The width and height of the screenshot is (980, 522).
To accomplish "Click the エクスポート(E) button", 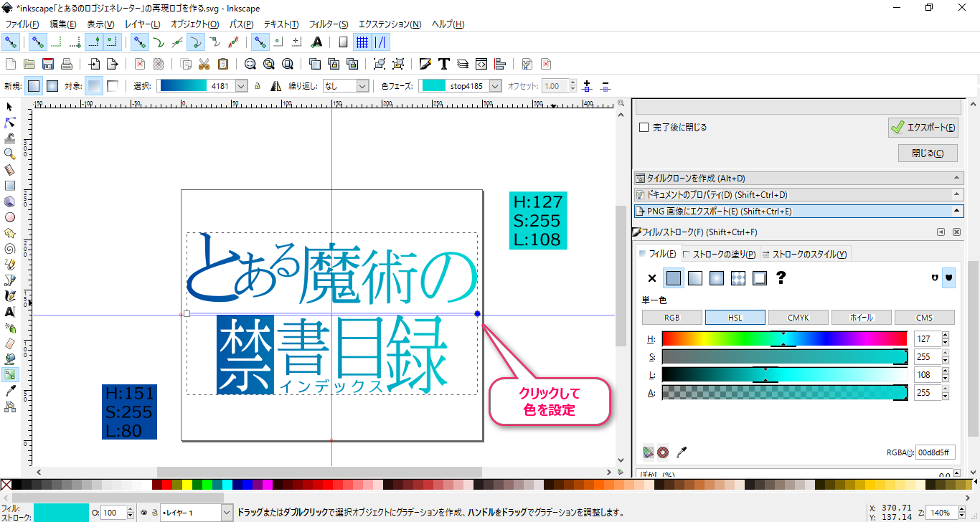I will (x=923, y=128).
